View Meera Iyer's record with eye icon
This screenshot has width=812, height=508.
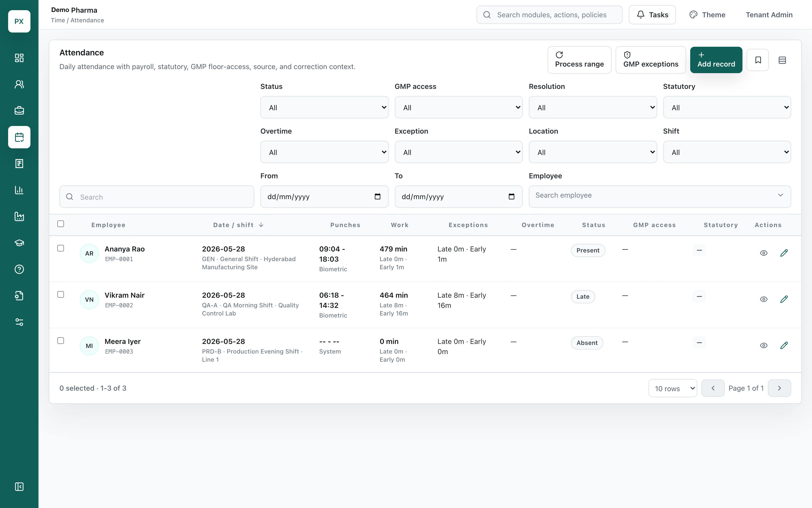[764, 345]
